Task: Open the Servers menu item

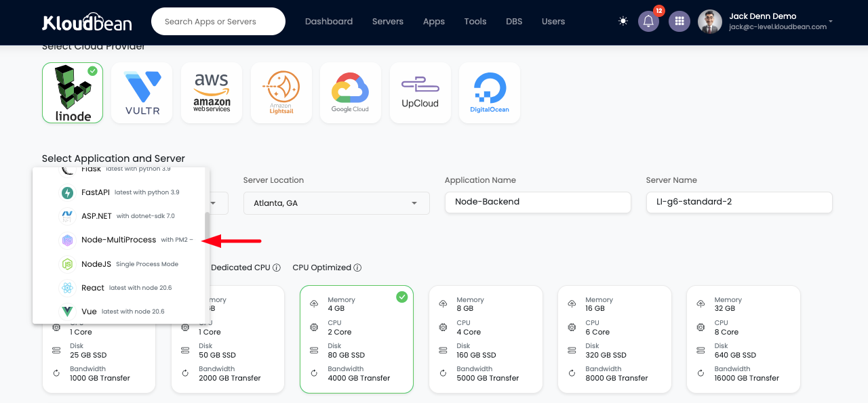Action: pyautogui.click(x=388, y=22)
